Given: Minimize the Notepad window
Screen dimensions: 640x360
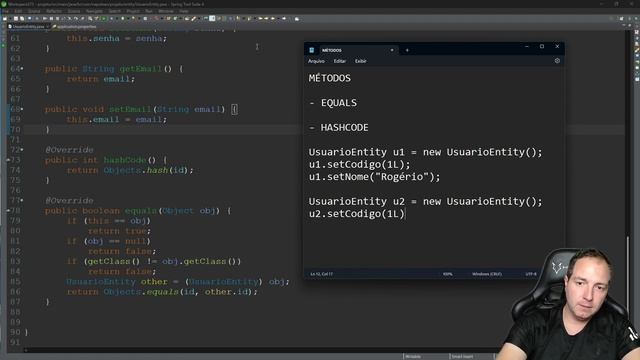Looking at the screenshot, I should [527, 47].
